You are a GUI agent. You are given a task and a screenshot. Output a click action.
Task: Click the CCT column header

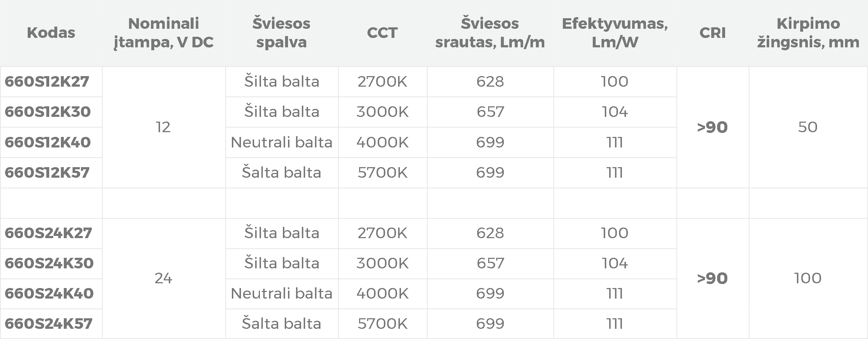382,33
